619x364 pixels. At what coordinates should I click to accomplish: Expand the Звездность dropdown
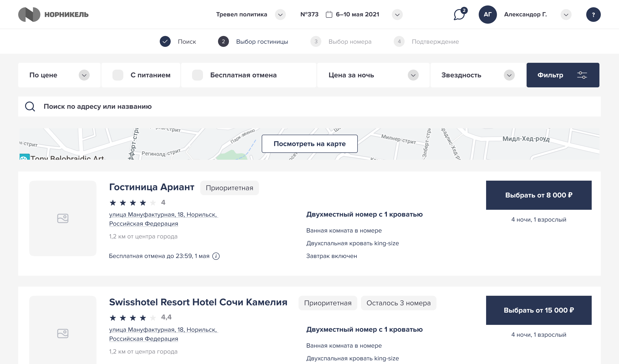[509, 75]
